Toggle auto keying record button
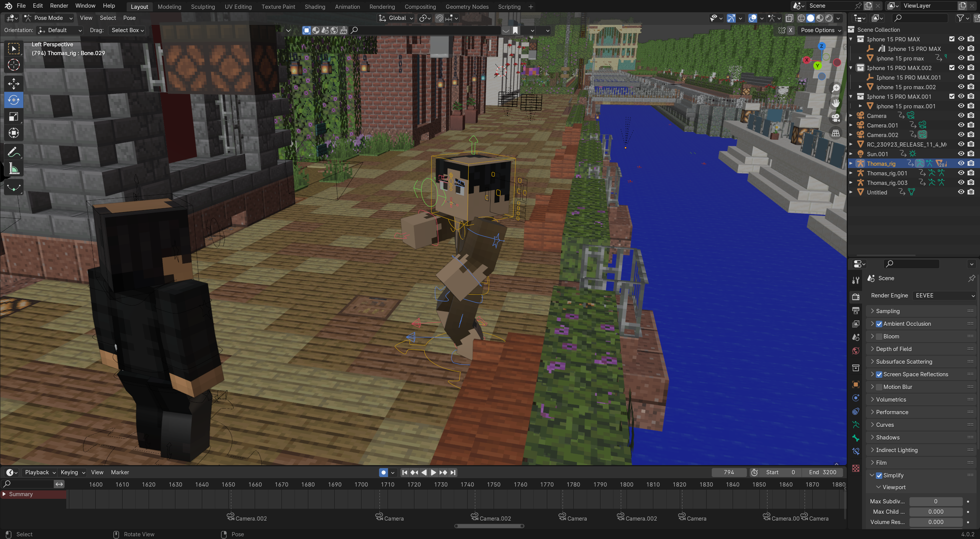The image size is (980, 539). [383, 472]
